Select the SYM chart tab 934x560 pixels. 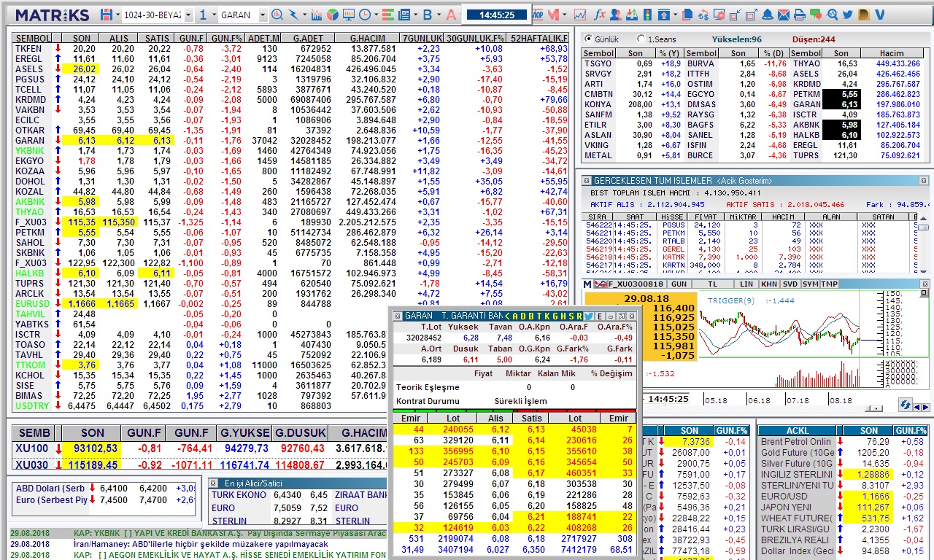[x=810, y=284]
